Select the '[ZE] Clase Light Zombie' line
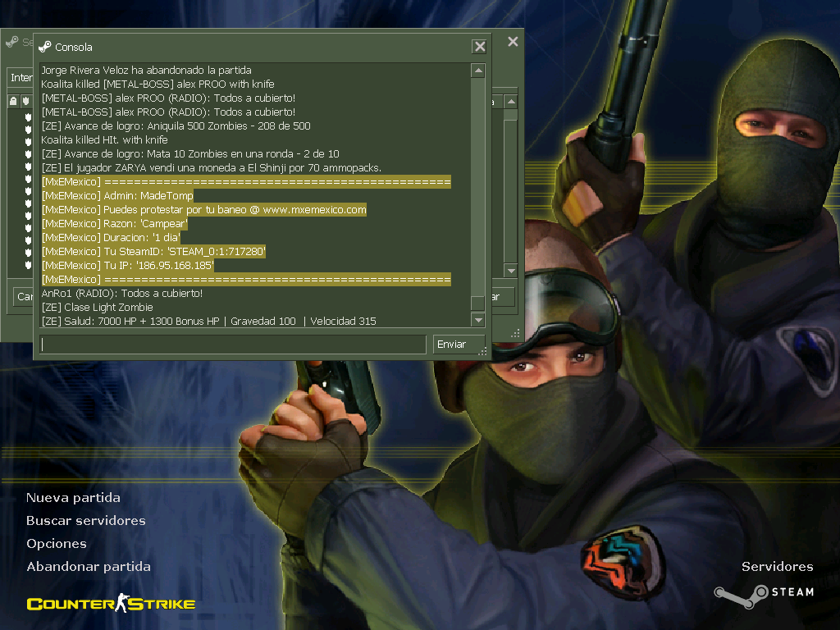Viewport: 840px width, 630px height. coord(97,307)
